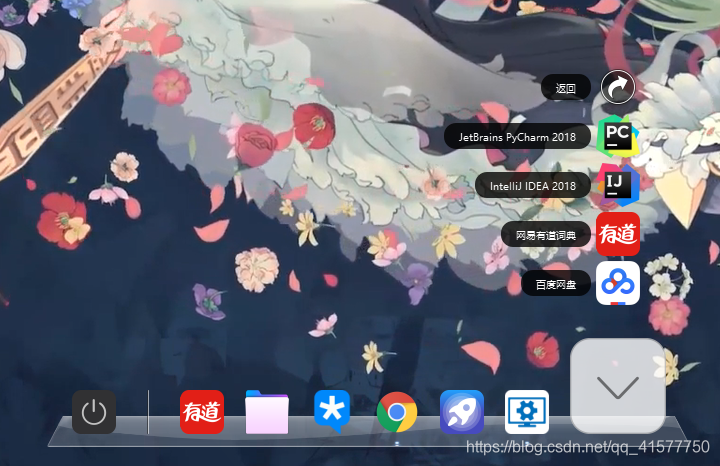
Task: Click the return arrow icon
Action: click(618, 87)
